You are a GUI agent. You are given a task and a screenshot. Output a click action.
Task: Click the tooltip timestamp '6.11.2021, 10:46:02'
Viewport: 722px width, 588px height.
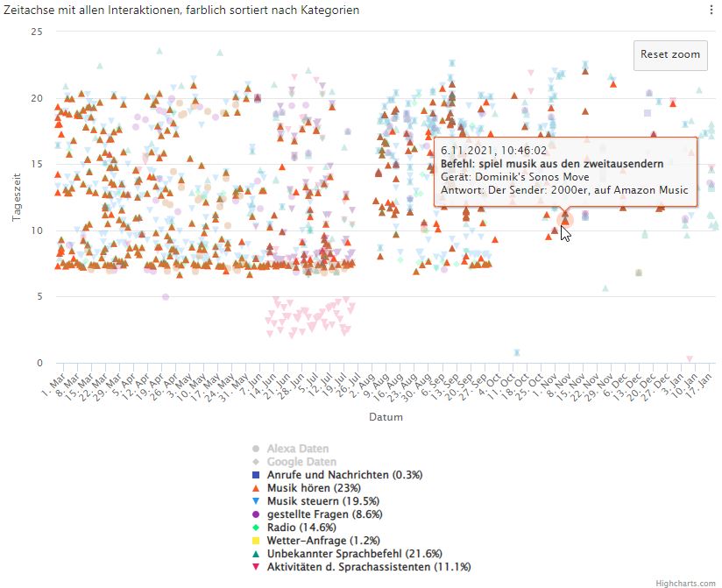coord(493,151)
